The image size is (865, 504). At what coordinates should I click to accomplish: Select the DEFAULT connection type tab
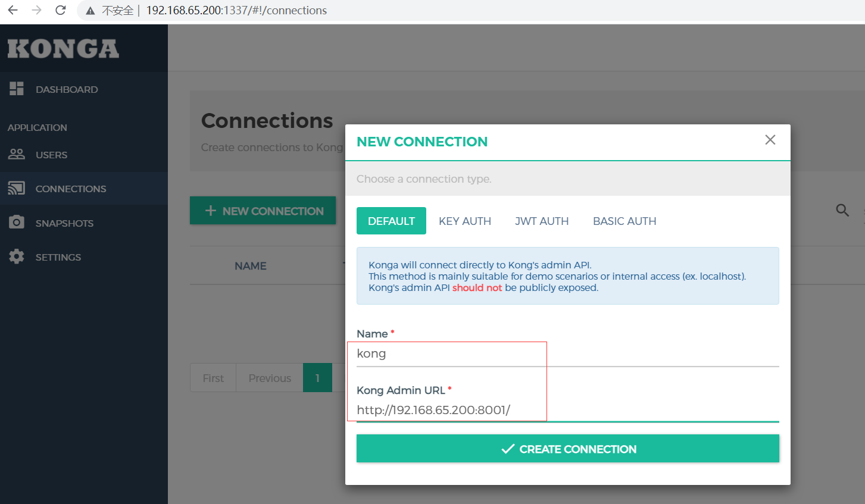391,221
